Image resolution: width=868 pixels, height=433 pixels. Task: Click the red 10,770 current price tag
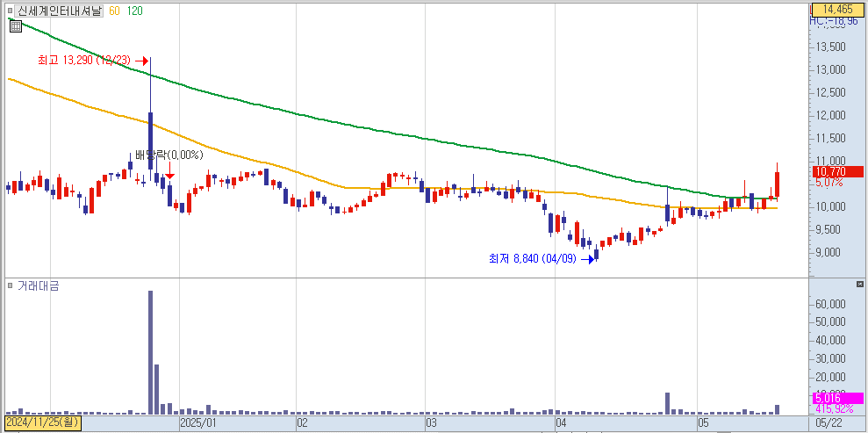831,172
